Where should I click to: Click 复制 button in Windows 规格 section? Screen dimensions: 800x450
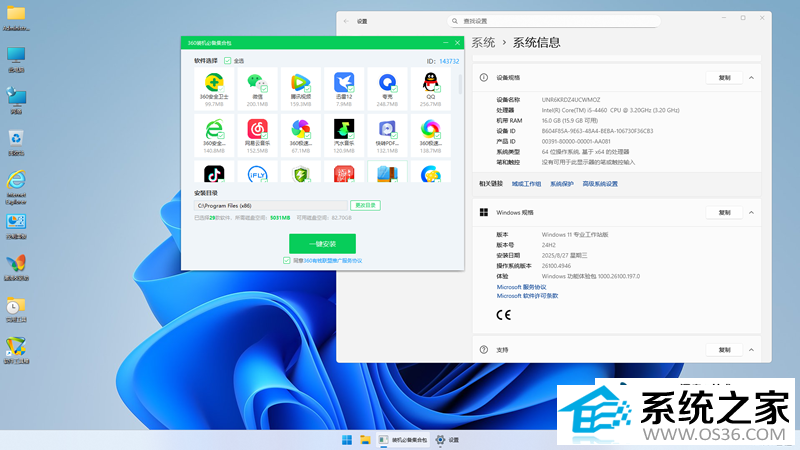pyautogui.click(x=724, y=212)
